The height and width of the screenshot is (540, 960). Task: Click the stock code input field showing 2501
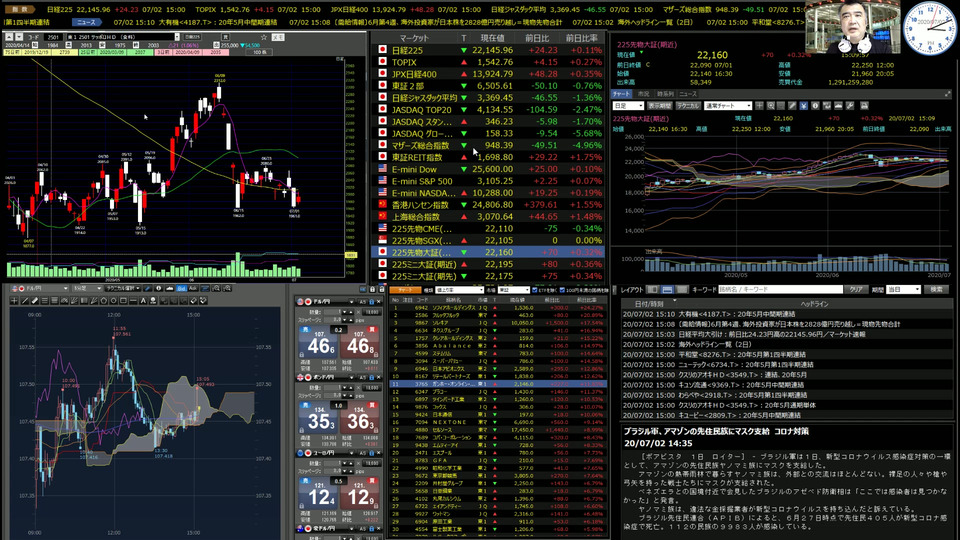(x=53, y=37)
